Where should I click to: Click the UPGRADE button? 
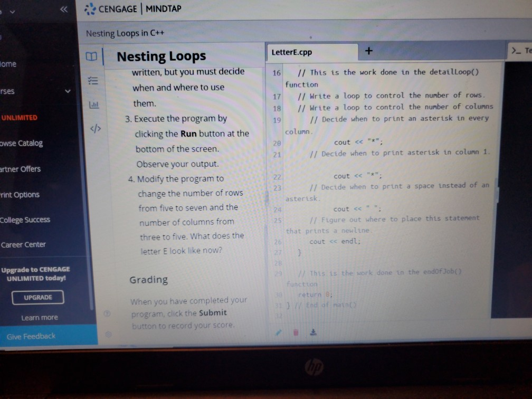[37, 297]
